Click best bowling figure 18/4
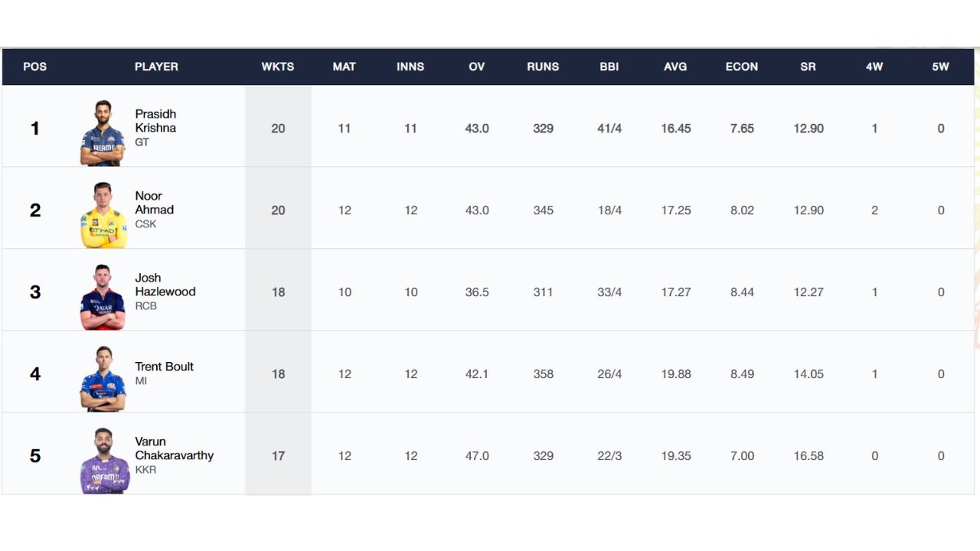 [609, 210]
